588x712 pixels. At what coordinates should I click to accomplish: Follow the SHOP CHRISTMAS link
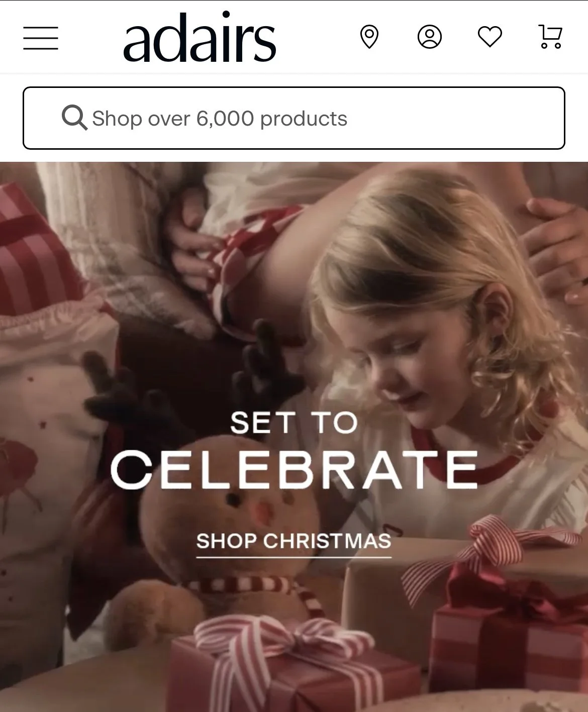(293, 542)
